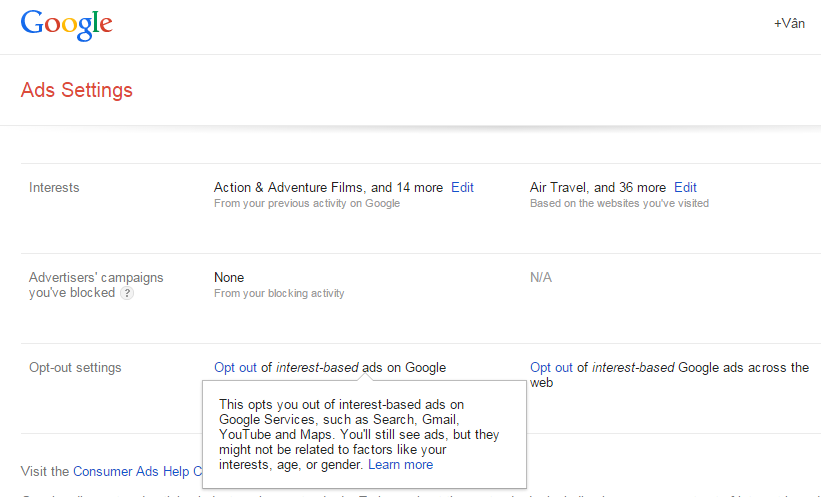The height and width of the screenshot is (497, 821).
Task: Edit the Air Travel interests list
Action: [x=685, y=187]
